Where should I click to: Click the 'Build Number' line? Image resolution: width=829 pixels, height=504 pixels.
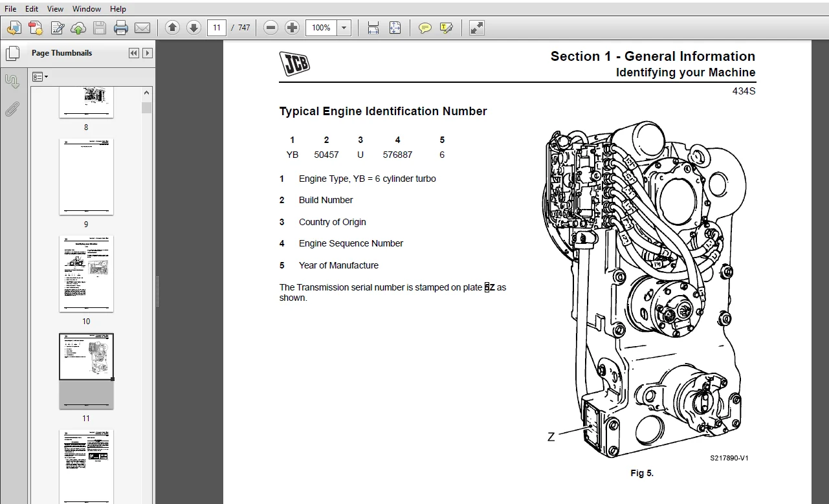click(326, 200)
